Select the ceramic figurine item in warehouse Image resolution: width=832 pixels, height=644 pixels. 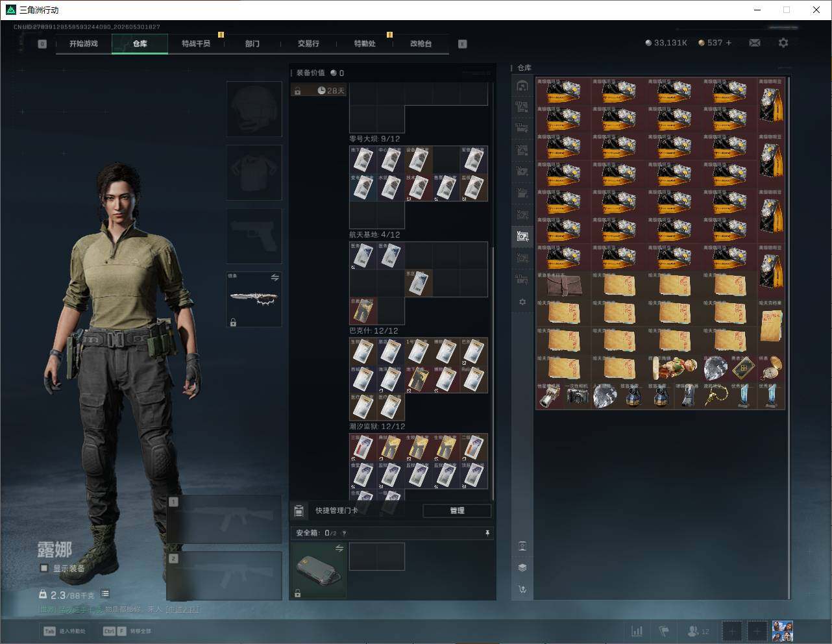674,368
